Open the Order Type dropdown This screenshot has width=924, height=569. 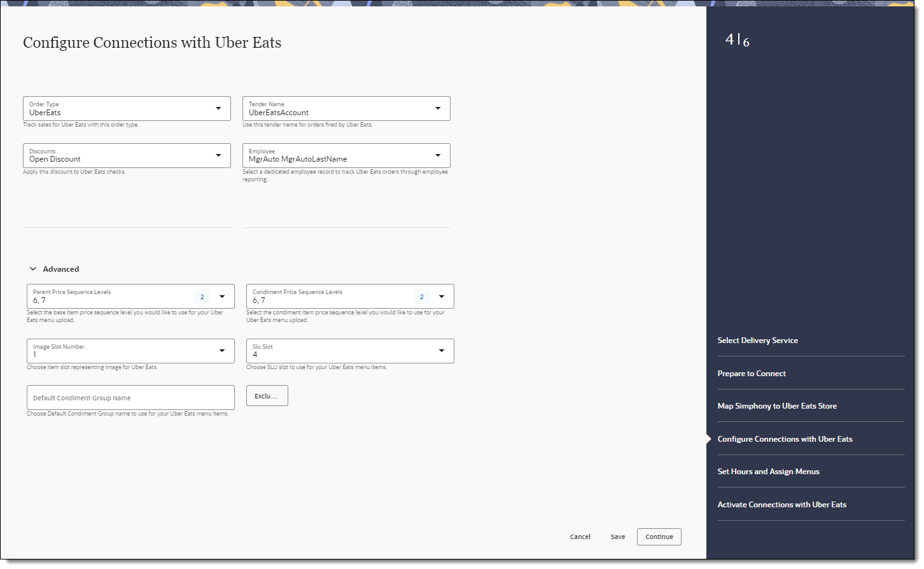127,108
